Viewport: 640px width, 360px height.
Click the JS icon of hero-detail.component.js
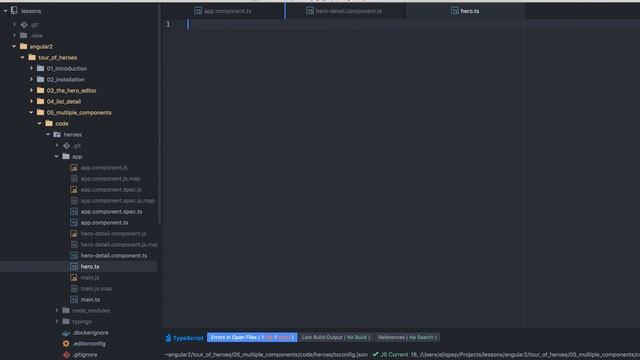coord(74,234)
